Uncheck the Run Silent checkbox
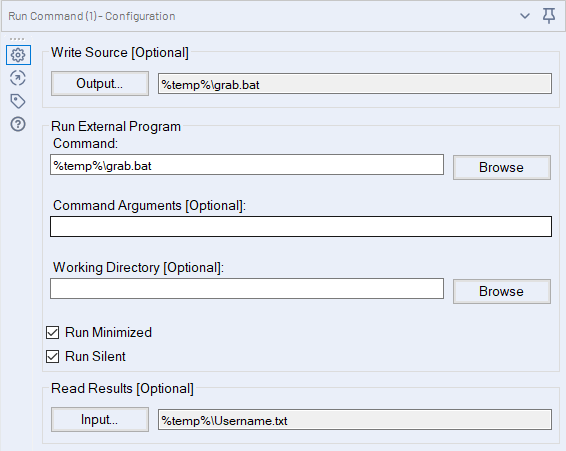Image resolution: width=566 pixels, height=451 pixels. pyautogui.click(x=52, y=357)
